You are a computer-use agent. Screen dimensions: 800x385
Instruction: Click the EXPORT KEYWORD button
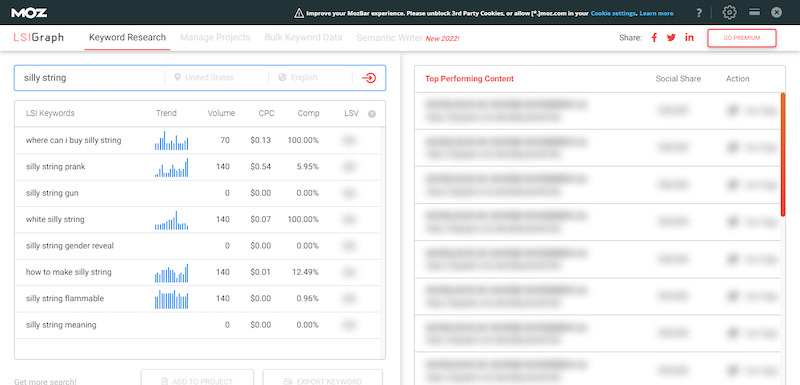pyautogui.click(x=322, y=377)
